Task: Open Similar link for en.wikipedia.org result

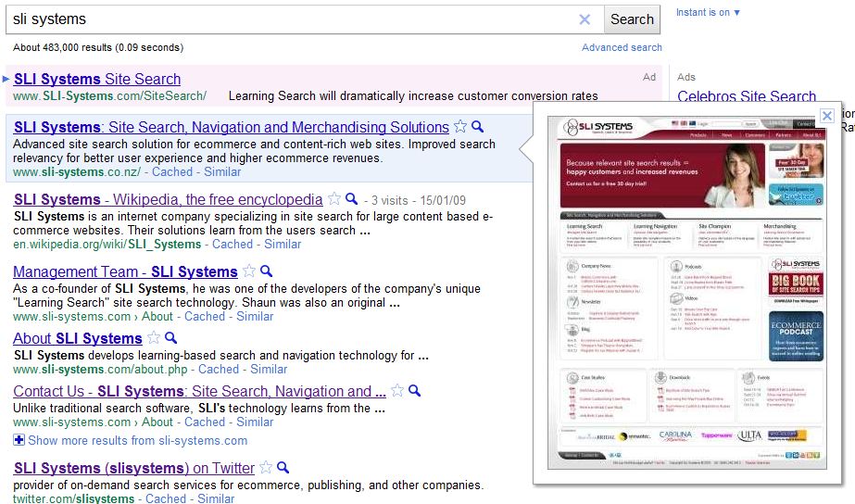Action: pos(283,245)
